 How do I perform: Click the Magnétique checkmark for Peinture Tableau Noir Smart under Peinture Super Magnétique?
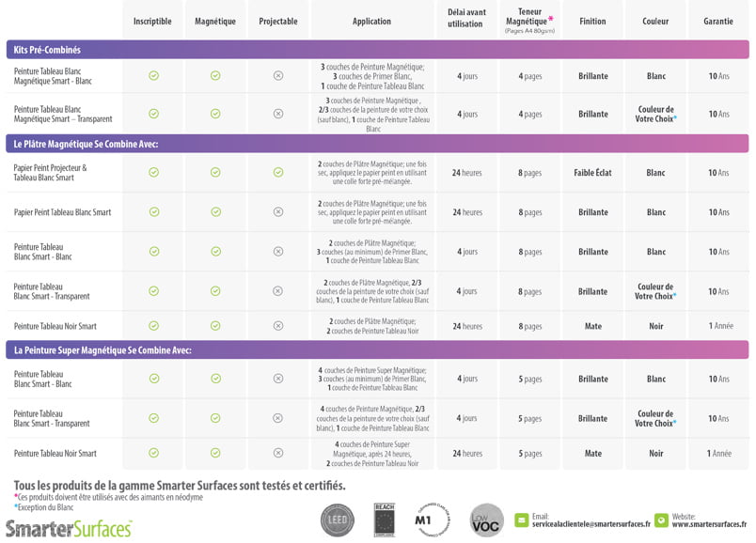(215, 453)
